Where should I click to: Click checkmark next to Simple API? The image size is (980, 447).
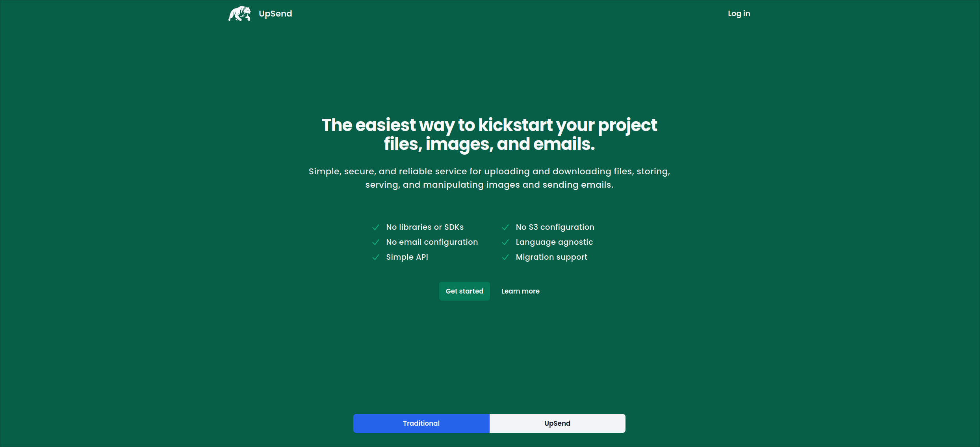pos(376,257)
